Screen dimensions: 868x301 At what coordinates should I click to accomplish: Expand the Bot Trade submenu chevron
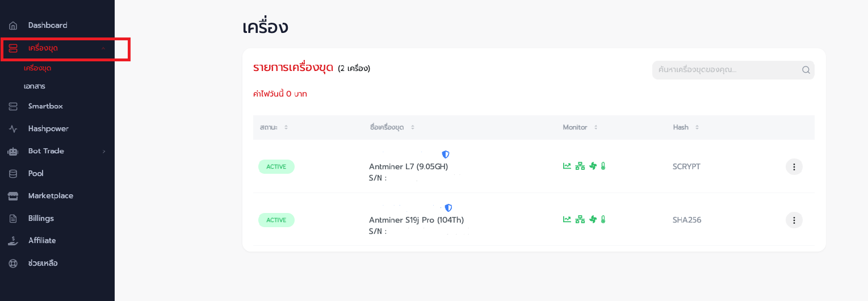pos(103,152)
